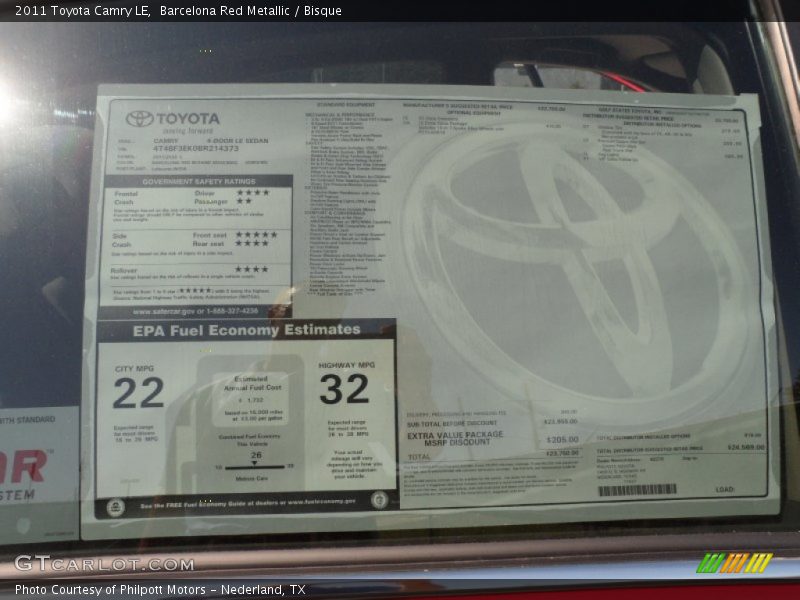This screenshot has width=800, height=600.
Task: Click the circular seal at the EPA label's bottom left
Action: 116,505
